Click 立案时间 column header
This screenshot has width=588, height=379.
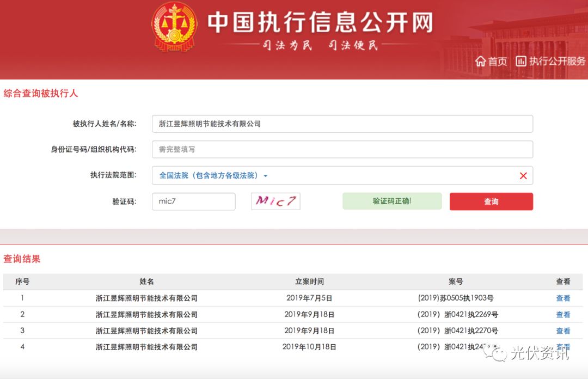coord(309,282)
